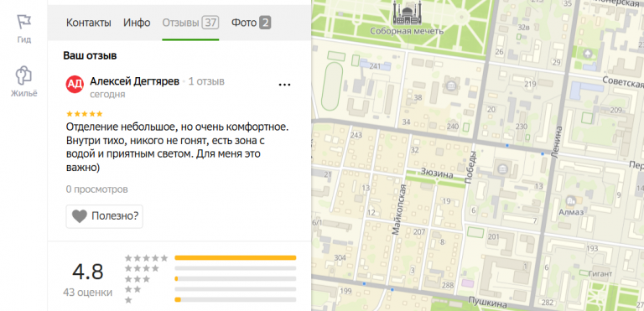Click the five-star rating of the review

coord(84,114)
